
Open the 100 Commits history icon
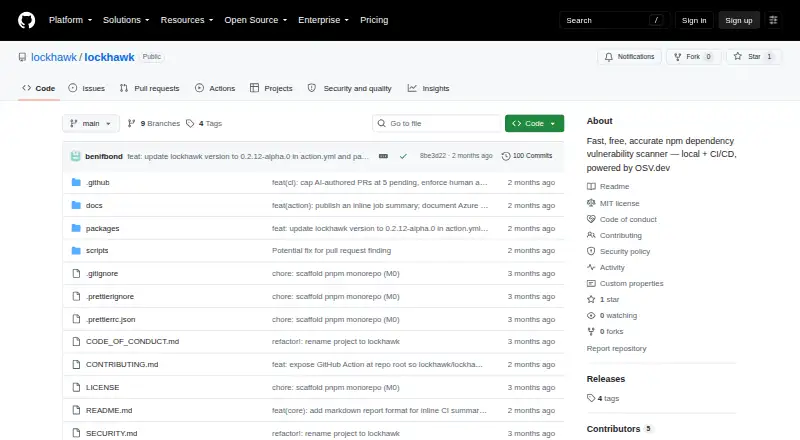pyautogui.click(x=506, y=156)
